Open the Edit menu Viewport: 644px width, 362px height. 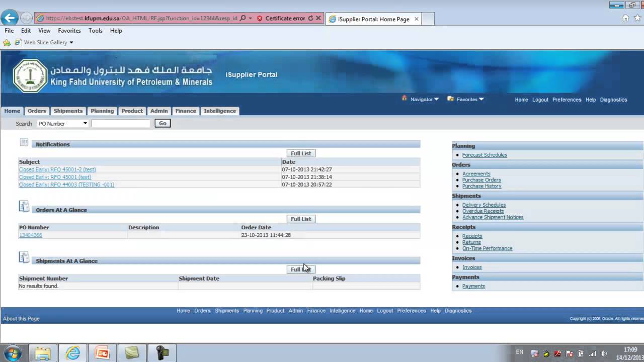[x=26, y=31]
